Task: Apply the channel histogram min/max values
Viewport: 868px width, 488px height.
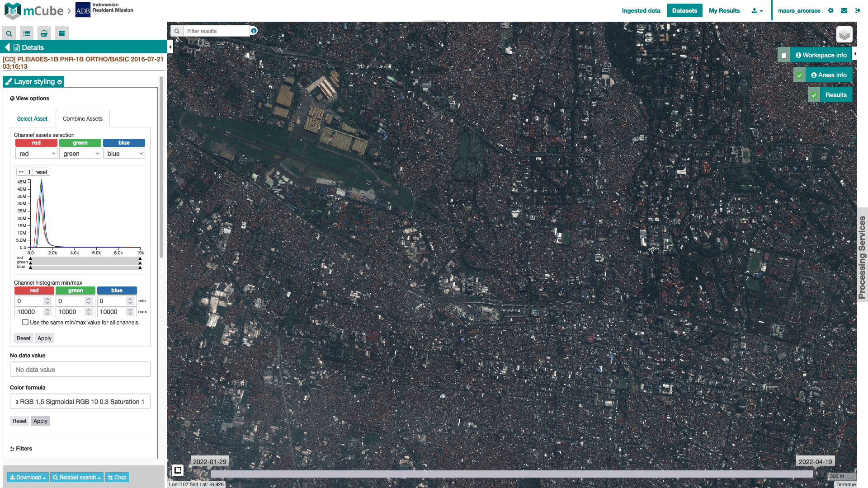Action: tap(44, 338)
